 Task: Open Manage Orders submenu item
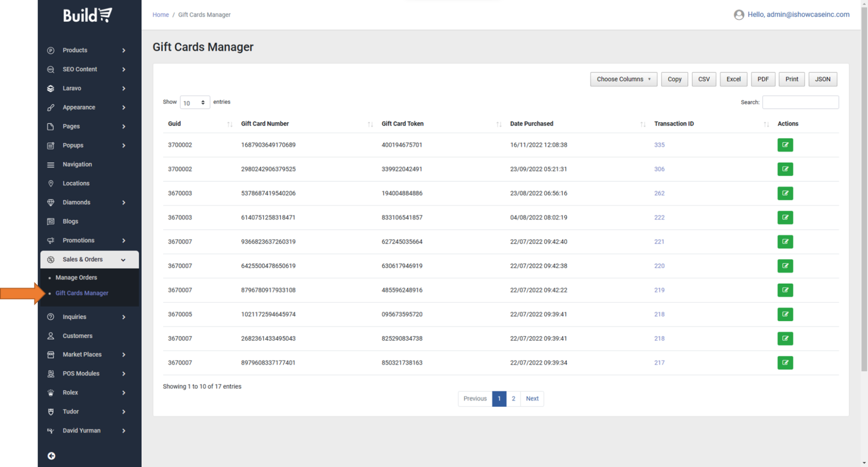[x=76, y=277]
